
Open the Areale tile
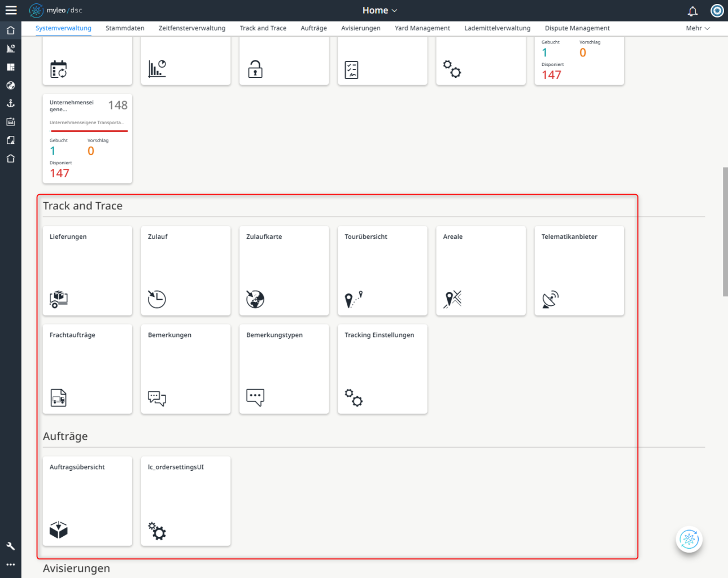click(x=481, y=271)
